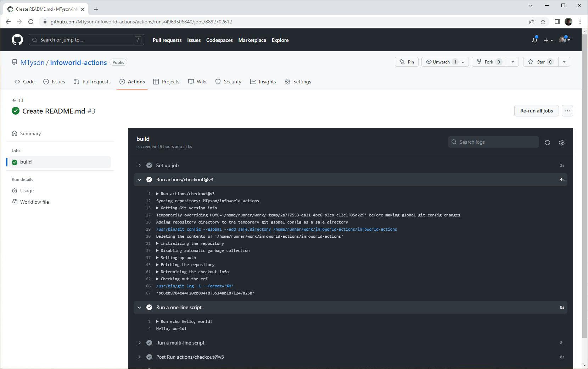The image size is (588, 369).
Task: Reload the page in the browser
Action: pos(31,22)
